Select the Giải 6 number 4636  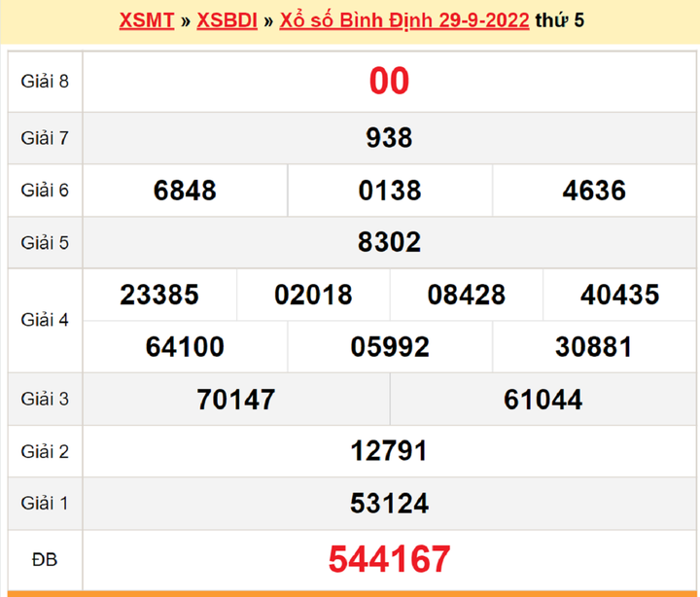(594, 190)
